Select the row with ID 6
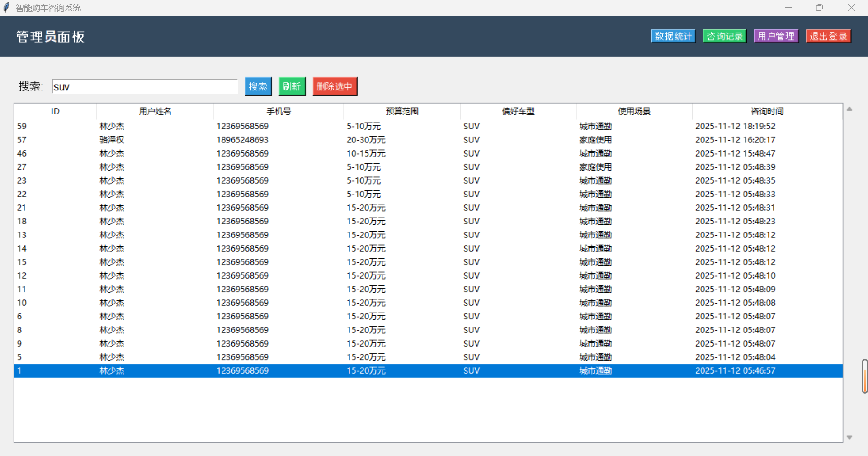The width and height of the screenshot is (868, 456). pos(428,316)
